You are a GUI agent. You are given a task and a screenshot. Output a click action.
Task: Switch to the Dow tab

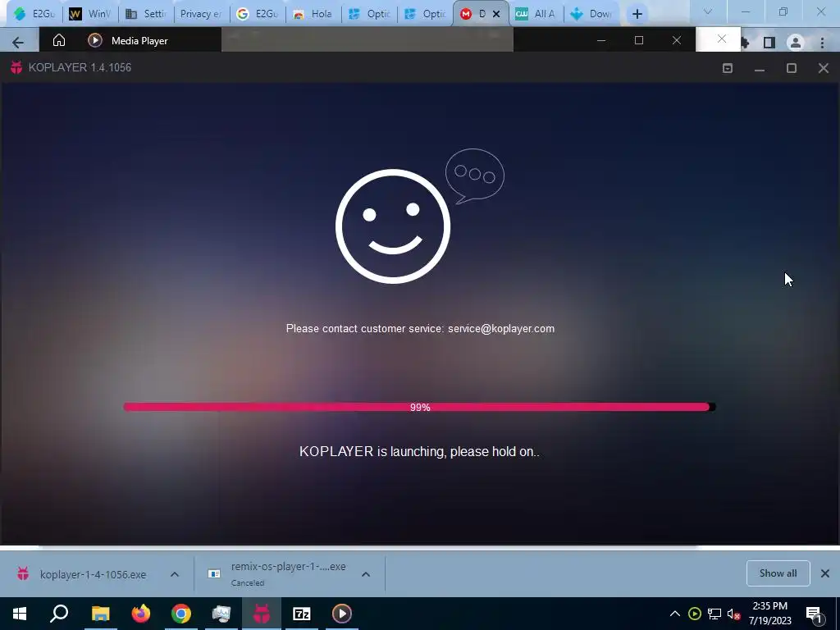click(591, 14)
